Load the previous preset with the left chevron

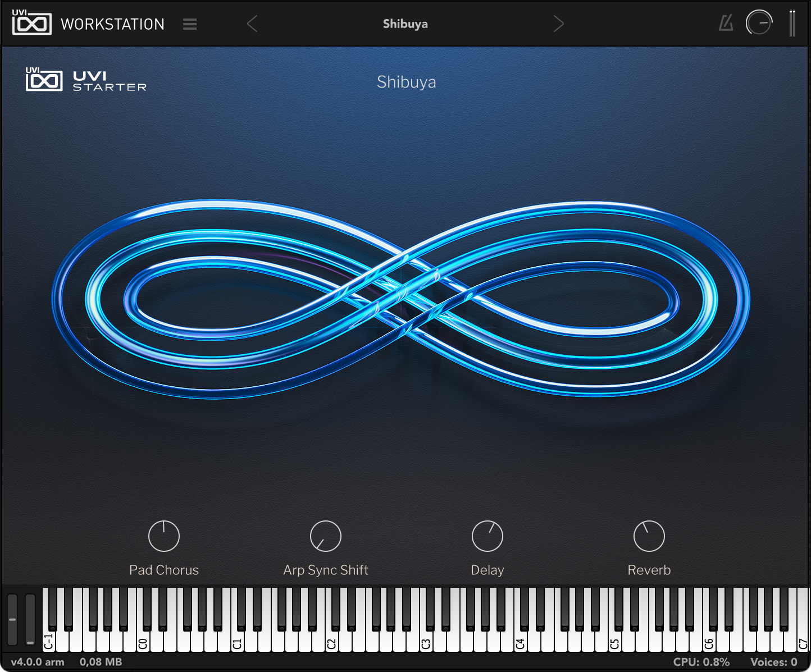252,24
